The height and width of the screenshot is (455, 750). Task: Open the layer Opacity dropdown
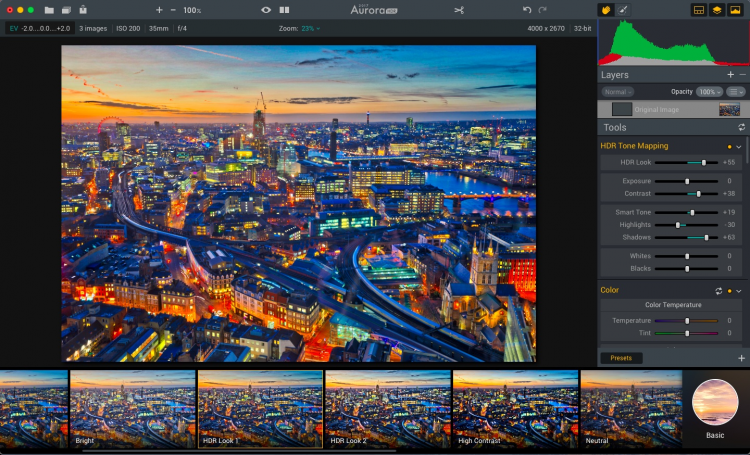click(x=709, y=92)
